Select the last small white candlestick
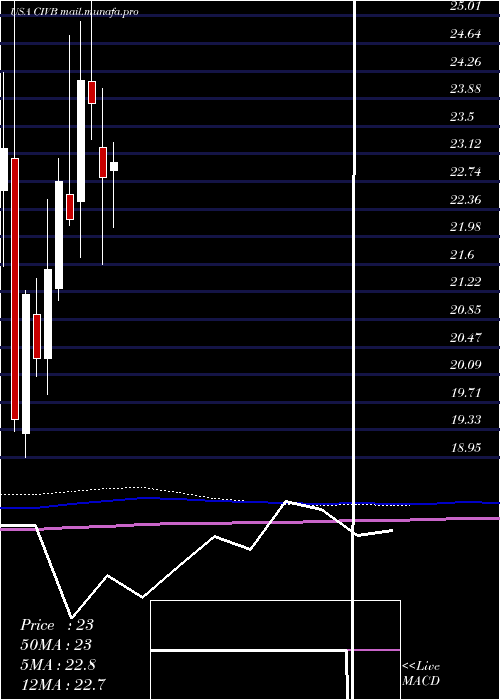 coord(114,167)
